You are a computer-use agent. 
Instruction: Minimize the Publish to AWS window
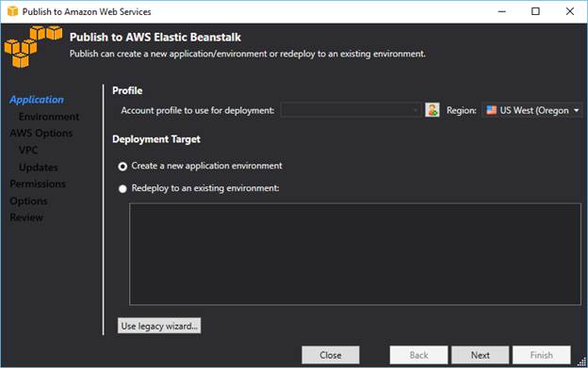coord(501,11)
